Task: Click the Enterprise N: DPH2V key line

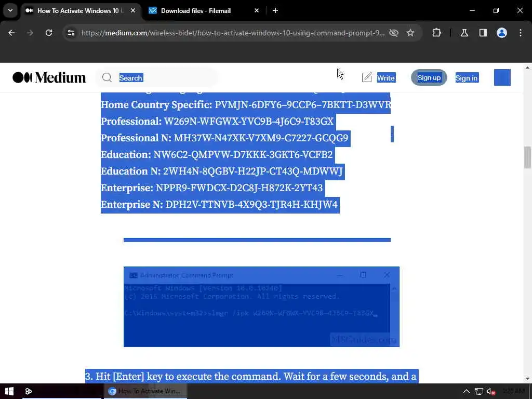Action: [219, 204]
